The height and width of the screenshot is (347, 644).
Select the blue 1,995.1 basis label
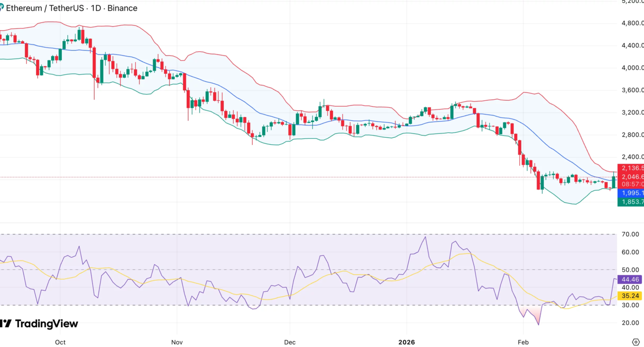(x=630, y=193)
